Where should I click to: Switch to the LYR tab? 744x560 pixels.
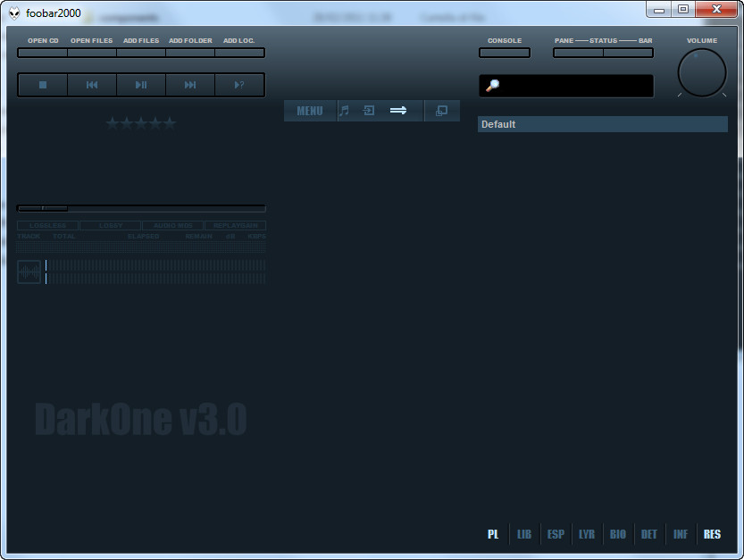tap(587, 534)
